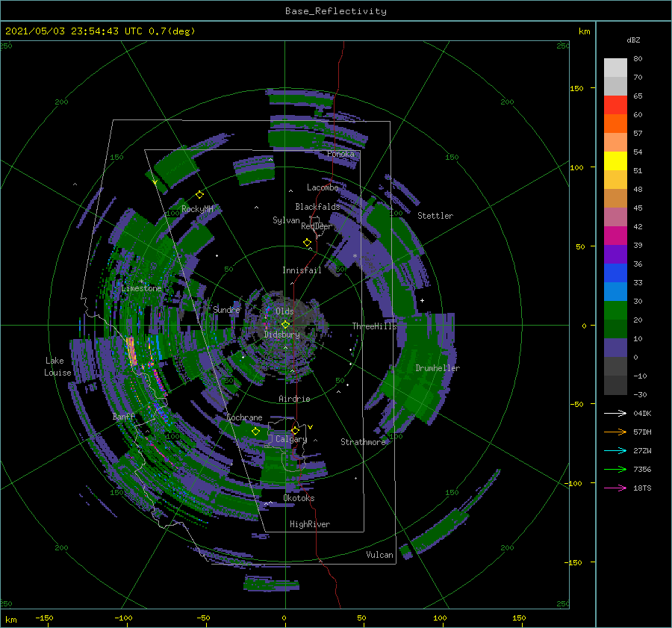Screen dimensions: 672x628
Task: Click the dBZ legend heading
Action: [x=633, y=40]
